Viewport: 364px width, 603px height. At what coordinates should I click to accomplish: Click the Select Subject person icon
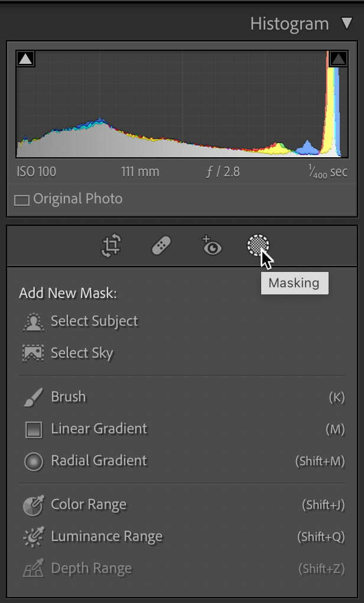tap(34, 322)
